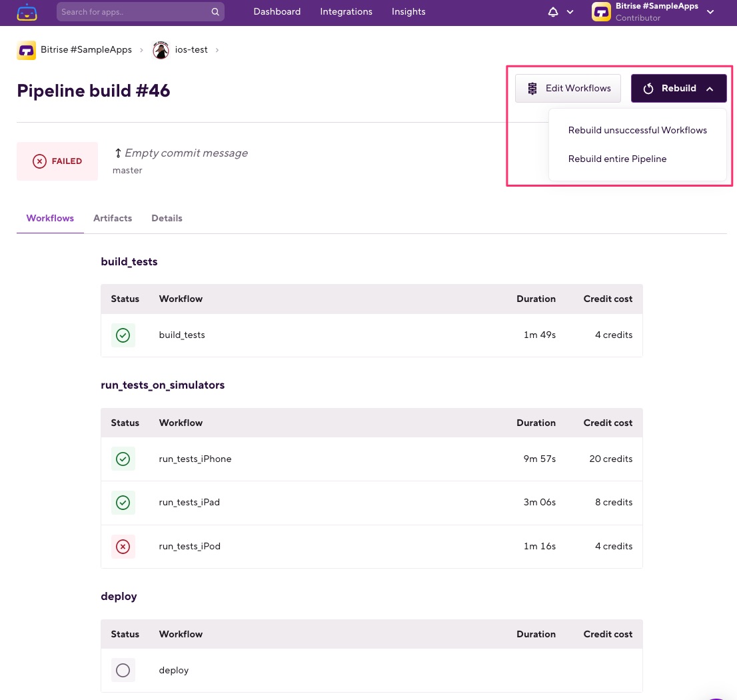Click the red failed icon for run_tests_iPod

coord(123,546)
